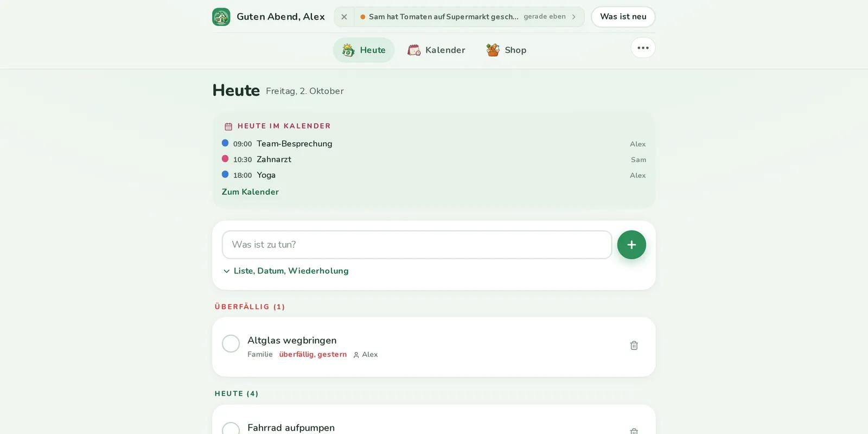The width and height of the screenshot is (868, 434).
Task: Open the Altglas wegbringen task title
Action: click(292, 340)
